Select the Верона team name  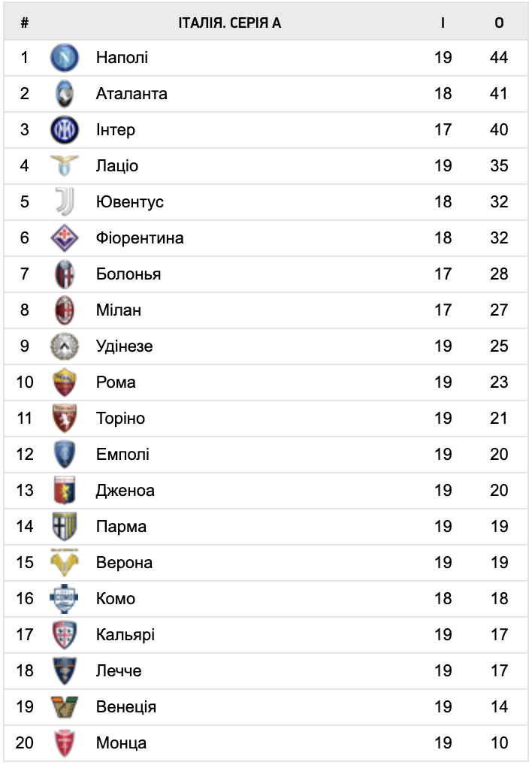[x=124, y=563]
